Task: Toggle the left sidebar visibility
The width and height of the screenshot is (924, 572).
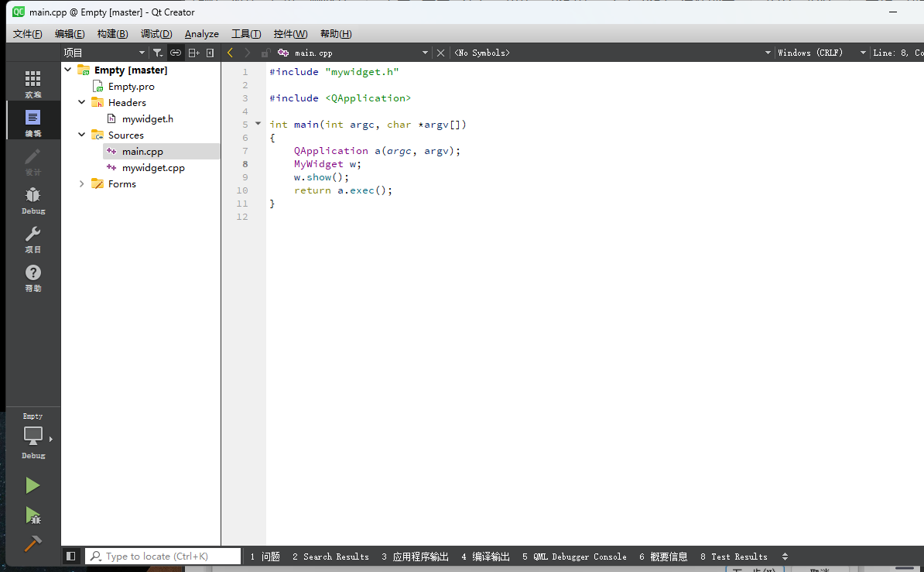Action: tap(70, 556)
